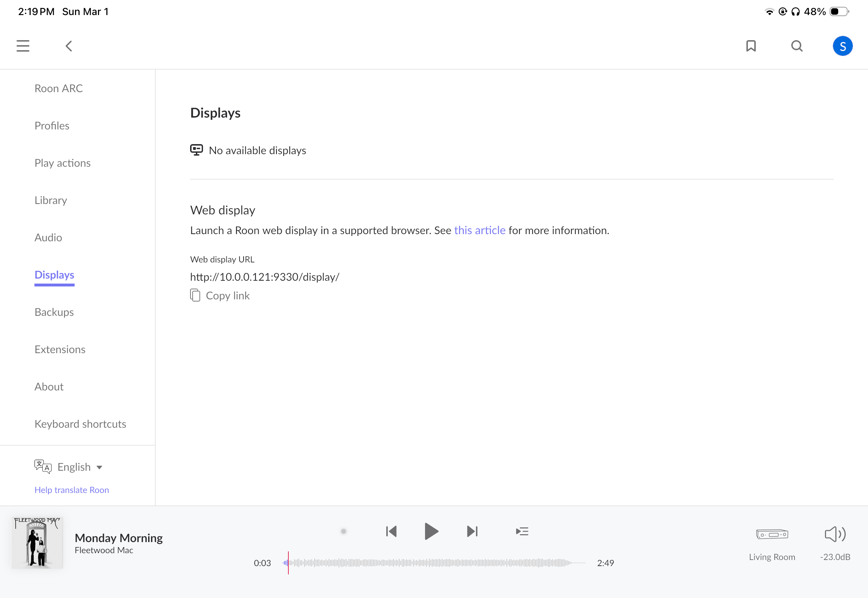868x598 pixels.
Task: Open the hamburger navigation menu
Action: 23,46
